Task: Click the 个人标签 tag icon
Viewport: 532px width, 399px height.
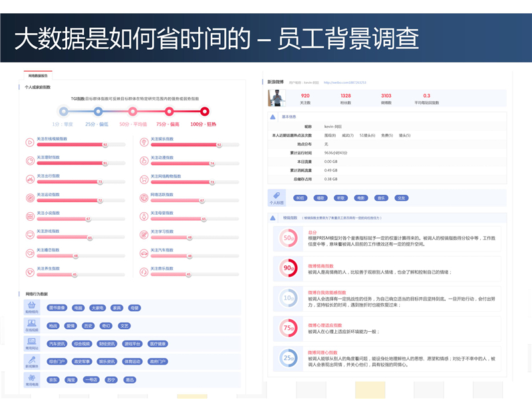Action: coord(276,198)
